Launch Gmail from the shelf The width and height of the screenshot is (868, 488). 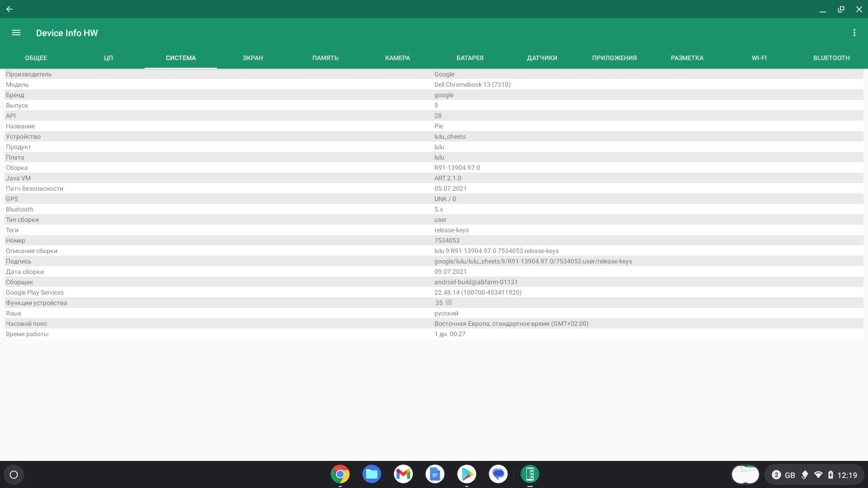tap(403, 474)
